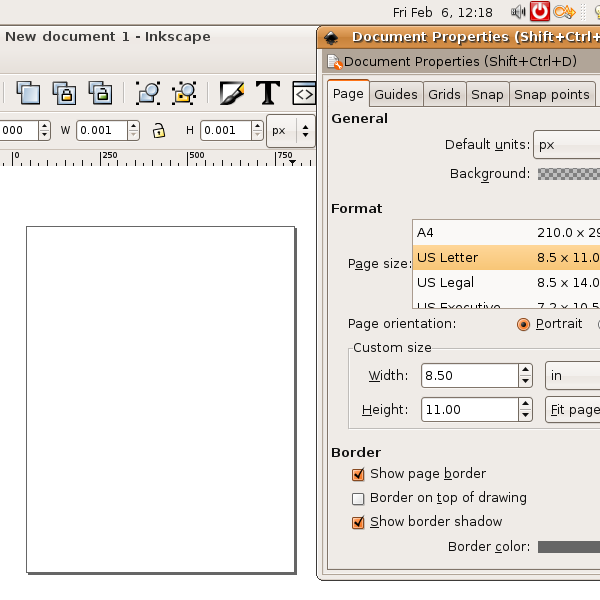Click the Ungroup objects icon
This screenshot has width=600, height=600.
point(183,93)
